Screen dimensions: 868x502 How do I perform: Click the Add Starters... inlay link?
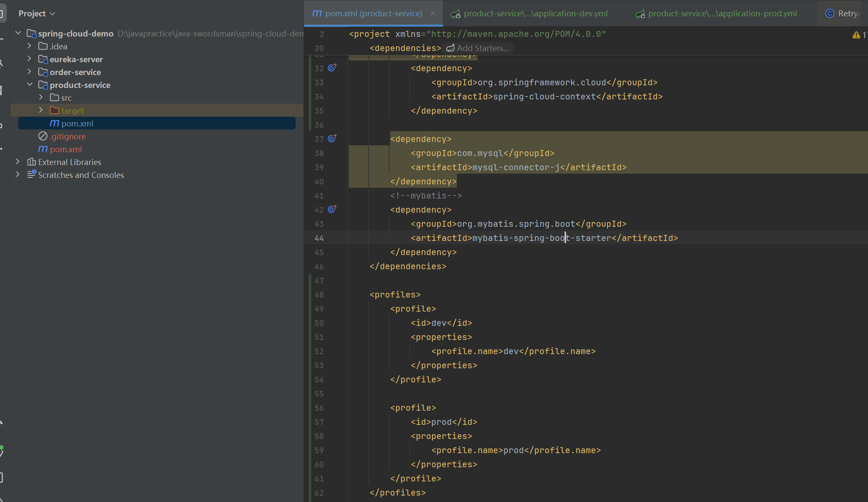[483, 48]
